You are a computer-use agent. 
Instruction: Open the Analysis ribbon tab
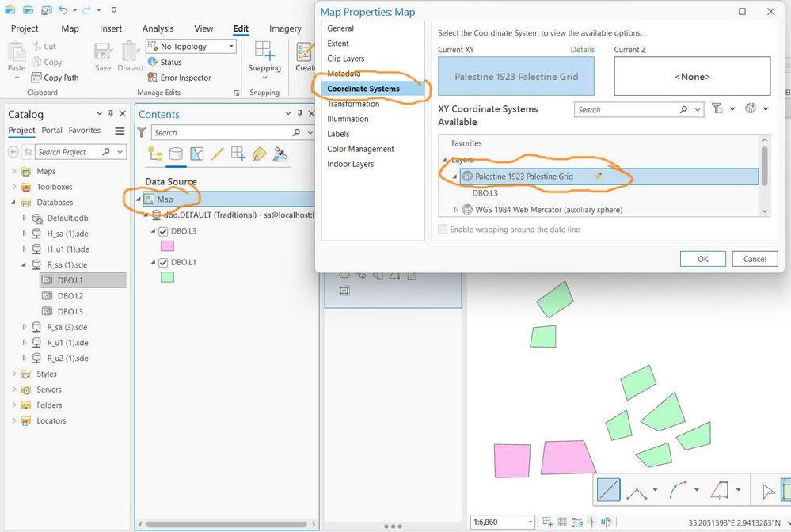(x=158, y=28)
